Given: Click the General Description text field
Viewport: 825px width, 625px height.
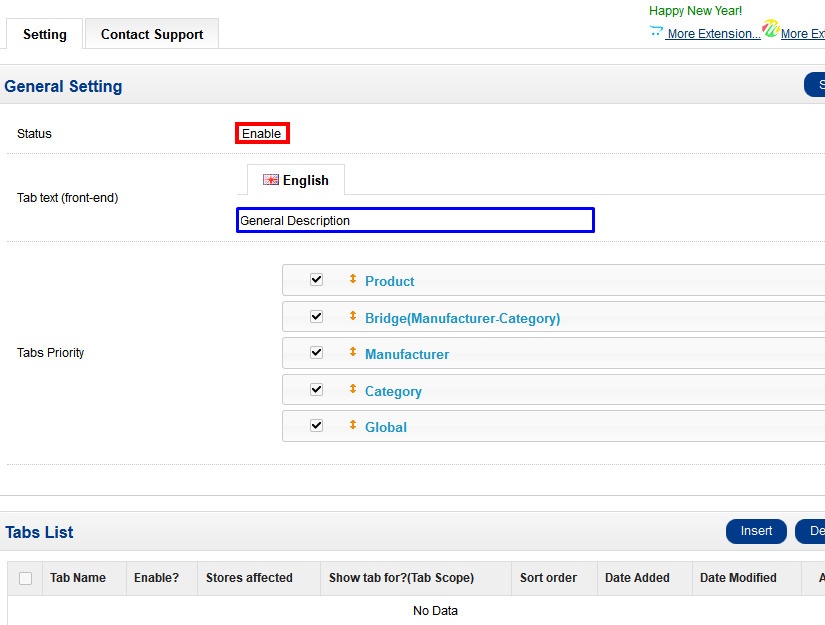Looking at the screenshot, I should pos(415,220).
